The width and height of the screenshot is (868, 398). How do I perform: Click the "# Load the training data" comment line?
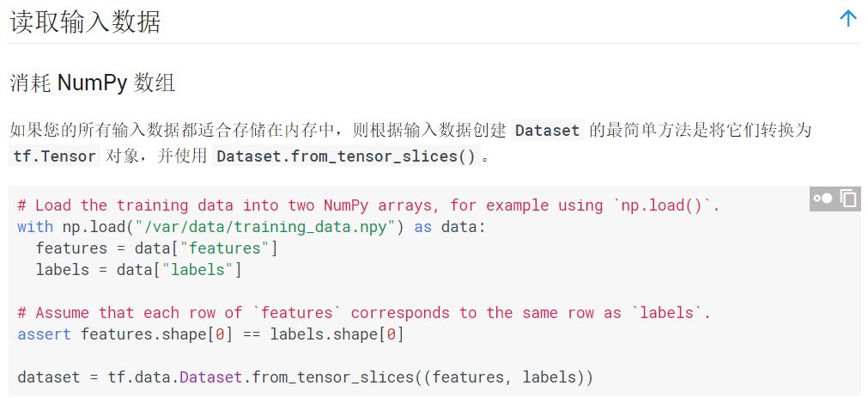[x=368, y=205]
